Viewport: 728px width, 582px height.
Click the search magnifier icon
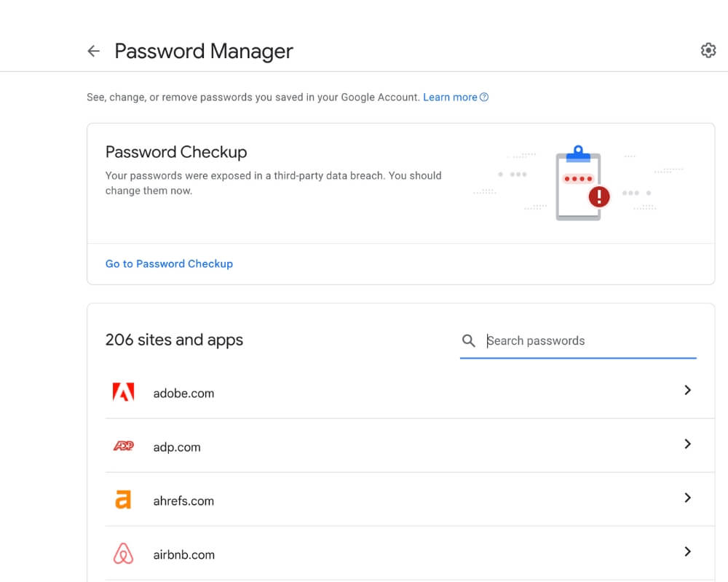point(469,340)
